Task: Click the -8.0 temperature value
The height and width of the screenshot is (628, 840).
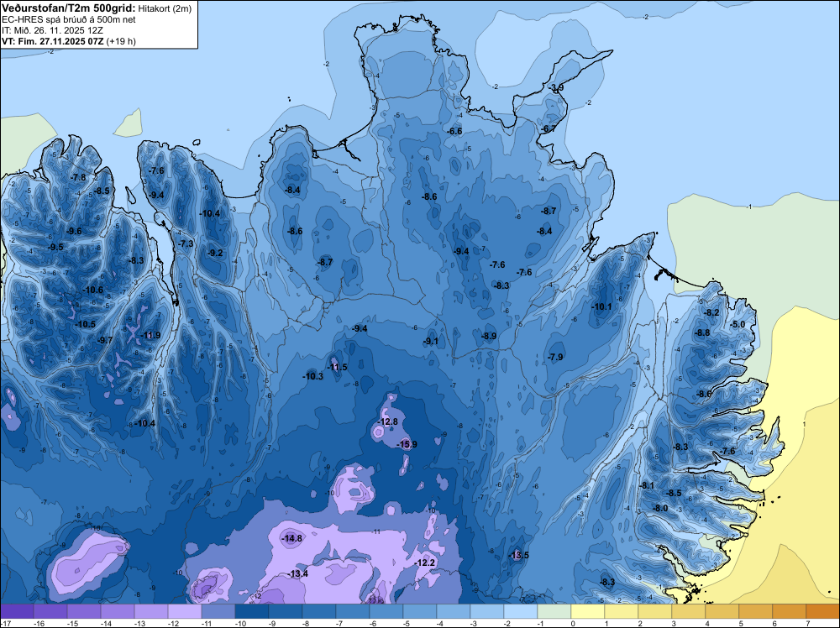Action: tap(661, 509)
